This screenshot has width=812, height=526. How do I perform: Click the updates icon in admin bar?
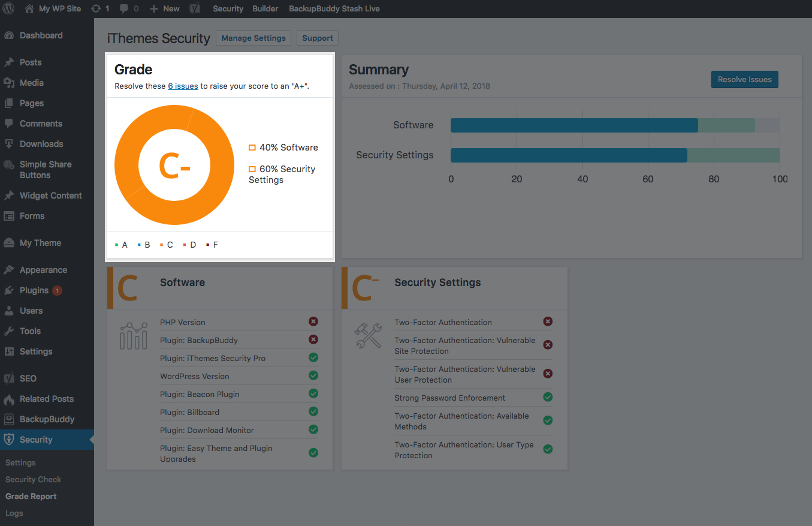[96, 8]
